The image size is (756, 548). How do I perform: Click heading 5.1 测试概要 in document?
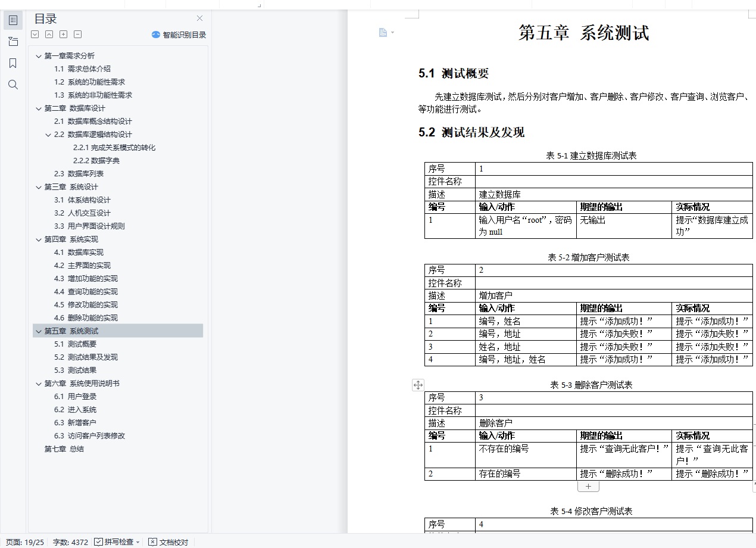(454, 74)
